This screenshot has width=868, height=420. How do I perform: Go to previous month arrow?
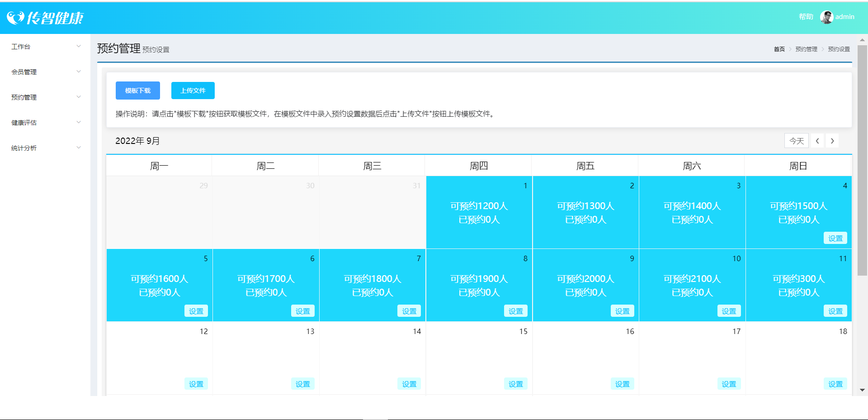pyautogui.click(x=817, y=141)
